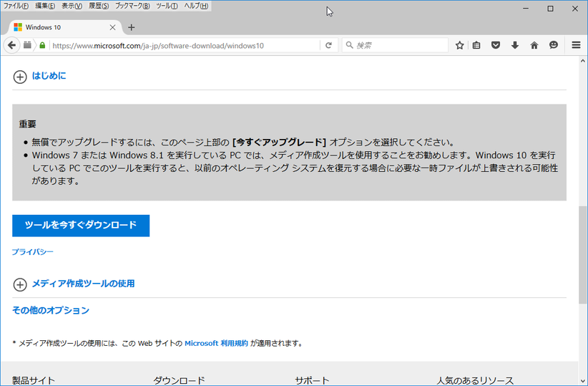Click the vertical scrollbar thumb
The height and width of the screenshot is (386, 588).
tap(582, 254)
